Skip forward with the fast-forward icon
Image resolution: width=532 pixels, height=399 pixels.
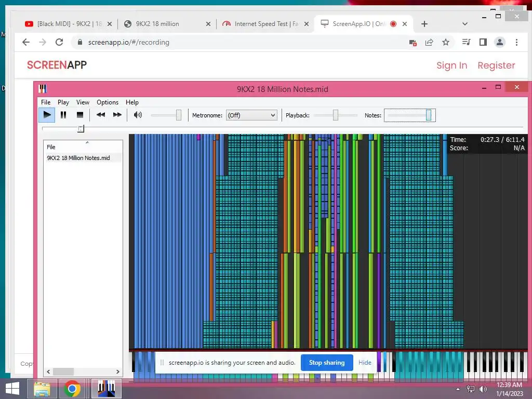[x=117, y=115]
